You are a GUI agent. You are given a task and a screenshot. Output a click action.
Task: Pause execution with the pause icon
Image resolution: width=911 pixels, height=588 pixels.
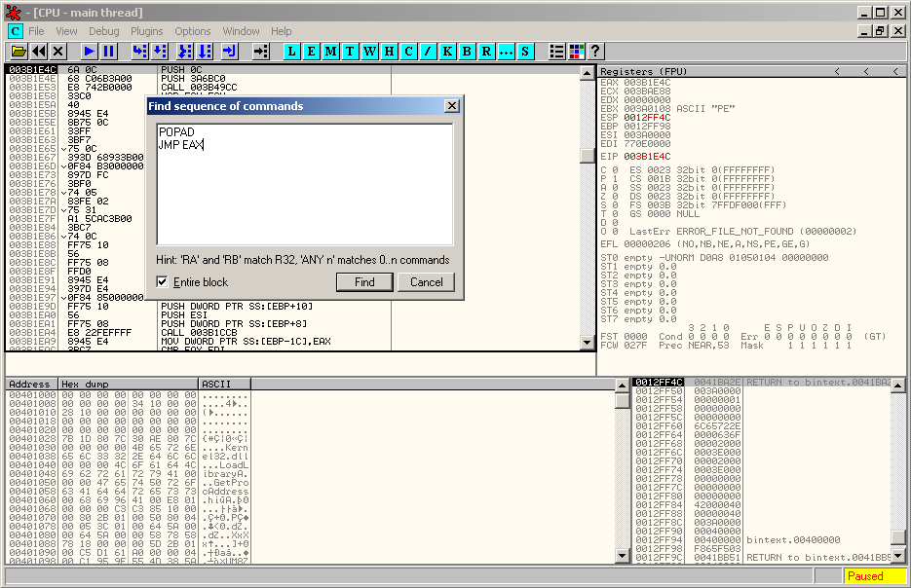(x=108, y=51)
